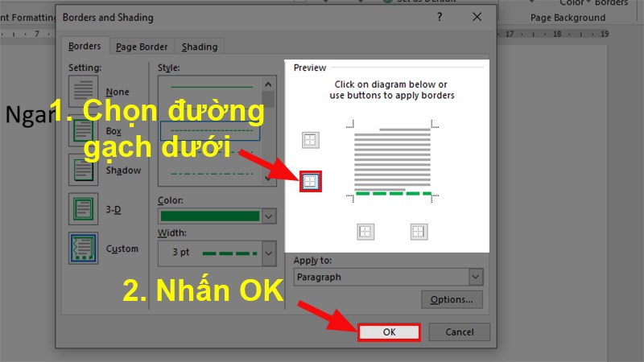Choose the Box border setting
The image size is (644, 362).
click(x=85, y=130)
